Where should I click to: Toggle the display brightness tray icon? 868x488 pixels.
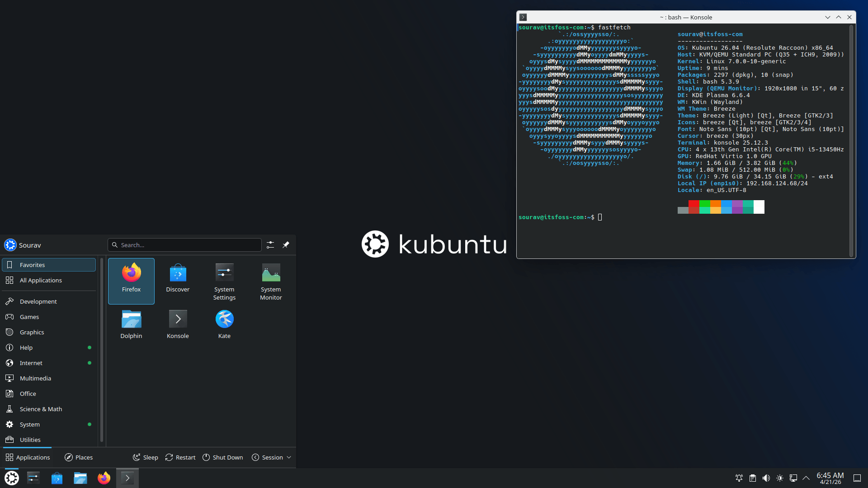(x=779, y=478)
